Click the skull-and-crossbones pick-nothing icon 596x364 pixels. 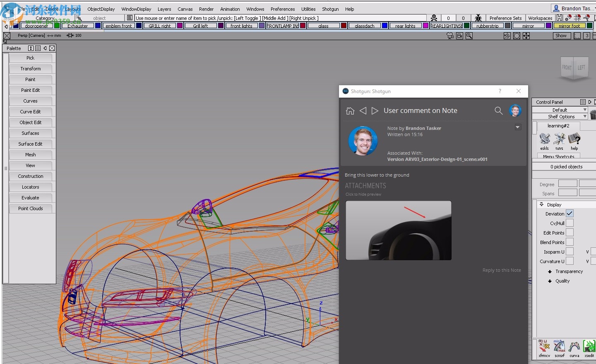pyautogui.click(x=434, y=18)
